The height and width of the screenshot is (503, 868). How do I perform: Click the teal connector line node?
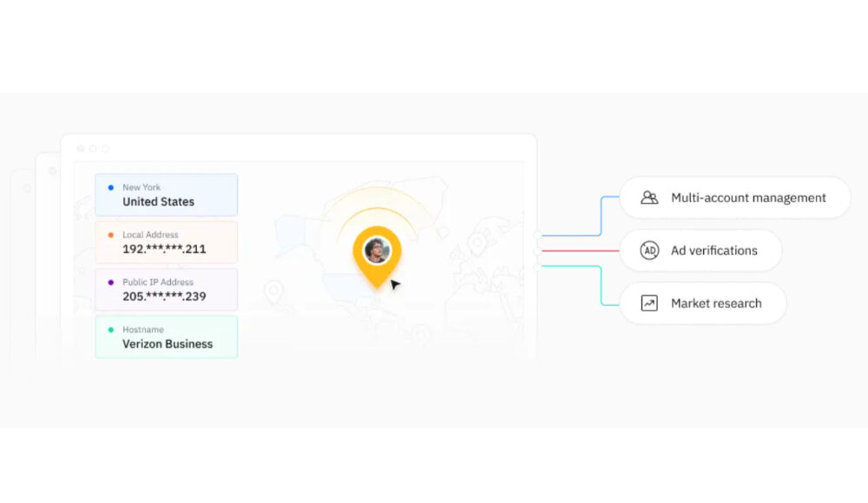539,266
